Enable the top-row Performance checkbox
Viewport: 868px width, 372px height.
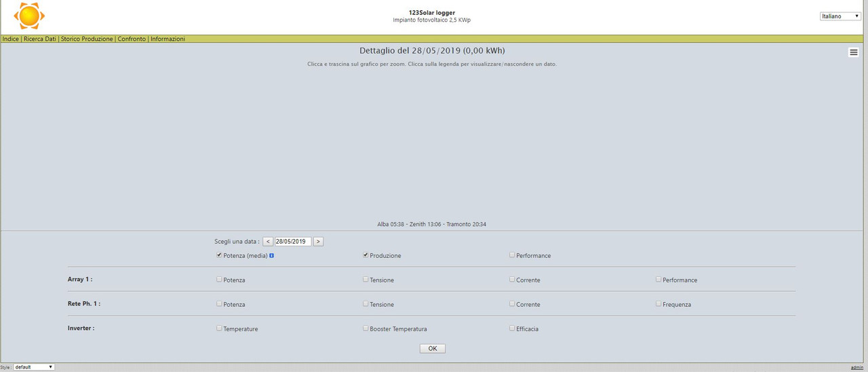tap(512, 255)
